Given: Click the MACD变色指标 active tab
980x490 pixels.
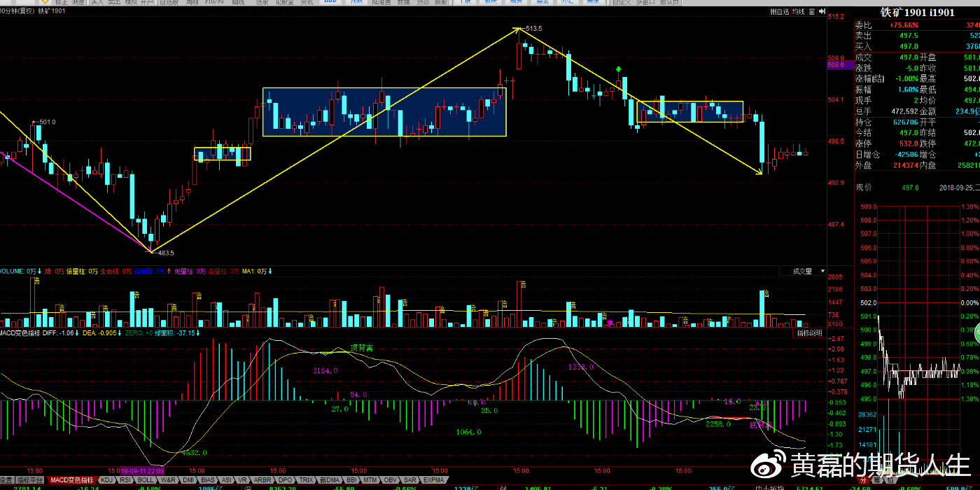Looking at the screenshot, I should (x=72, y=480).
